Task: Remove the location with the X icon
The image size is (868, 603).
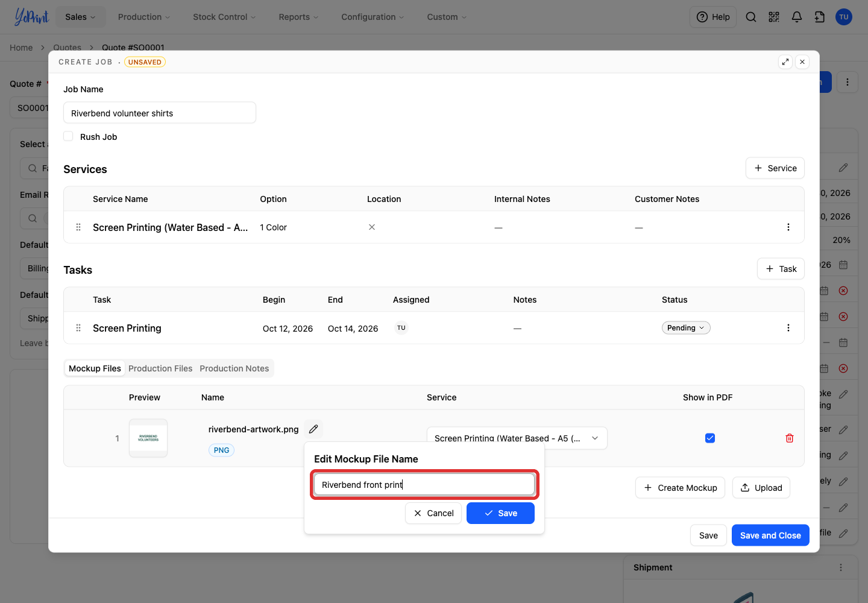Action: point(372,227)
